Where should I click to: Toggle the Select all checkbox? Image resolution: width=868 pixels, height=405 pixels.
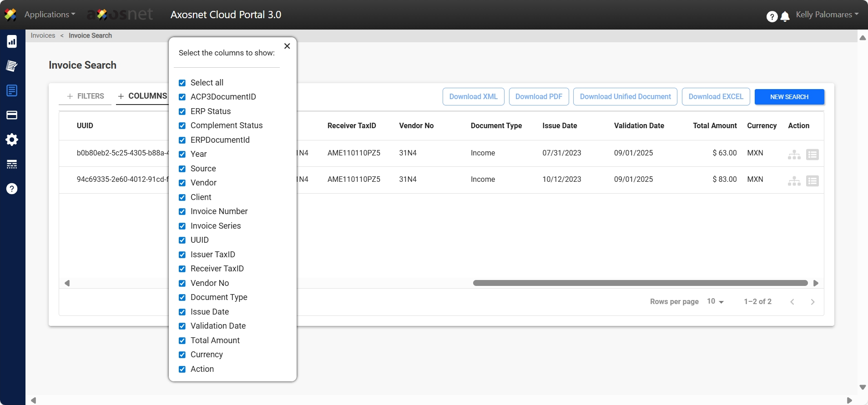(x=182, y=83)
